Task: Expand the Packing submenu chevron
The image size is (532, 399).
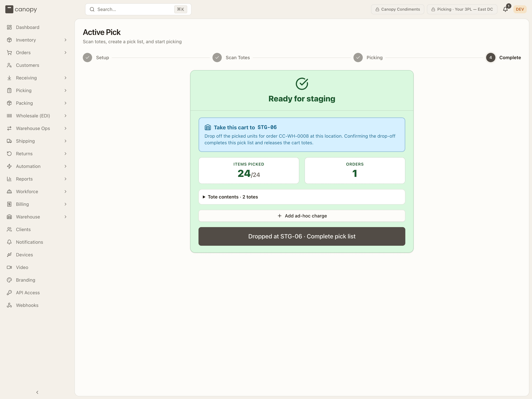Action: tap(65, 103)
